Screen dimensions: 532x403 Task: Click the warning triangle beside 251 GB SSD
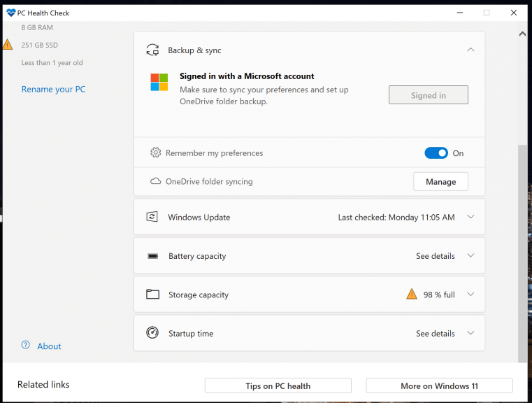[x=8, y=44]
